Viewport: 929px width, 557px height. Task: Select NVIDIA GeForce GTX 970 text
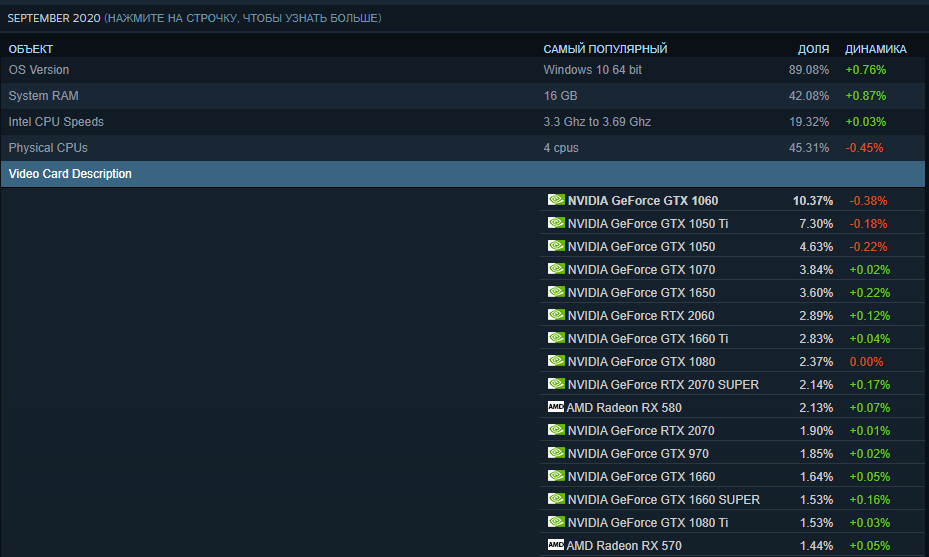[x=638, y=454]
